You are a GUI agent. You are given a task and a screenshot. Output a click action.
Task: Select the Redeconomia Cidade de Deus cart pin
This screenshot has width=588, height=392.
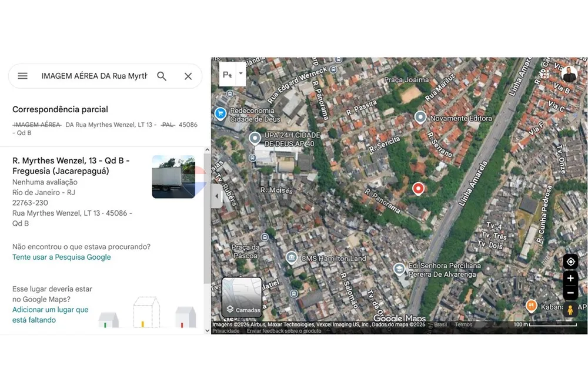[220, 113]
